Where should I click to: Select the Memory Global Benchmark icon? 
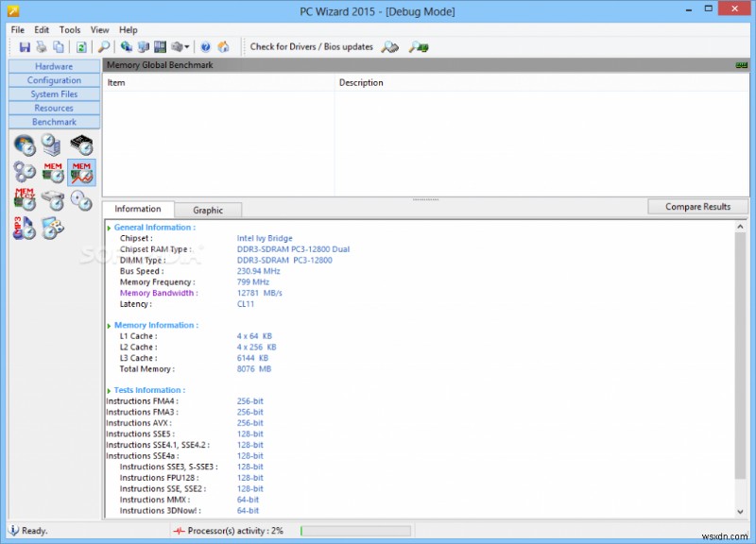pos(81,172)
